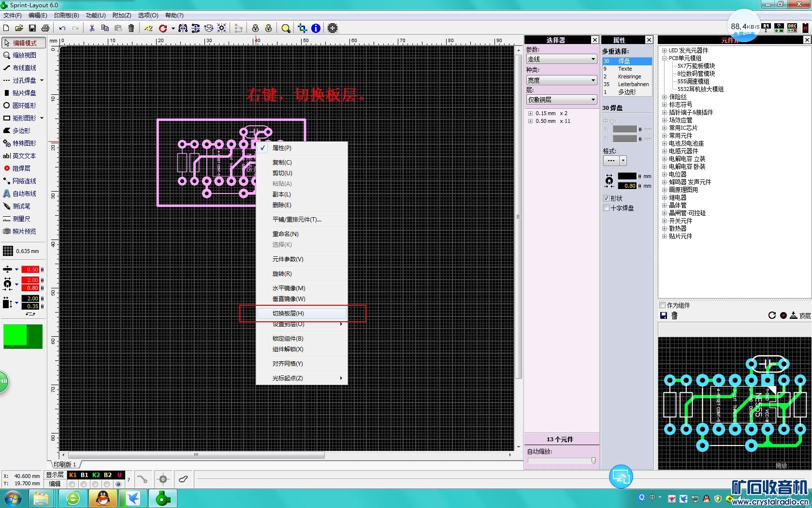This screenshot has width=812, height=508.
Task: Select the 测量尺 measure tool
Action: (23, 219)
